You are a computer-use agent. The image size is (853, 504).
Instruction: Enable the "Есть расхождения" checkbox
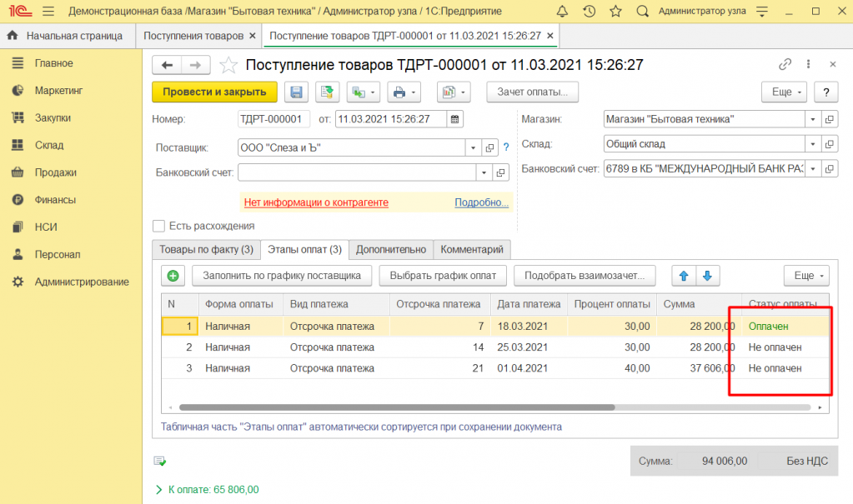point(158,226)
